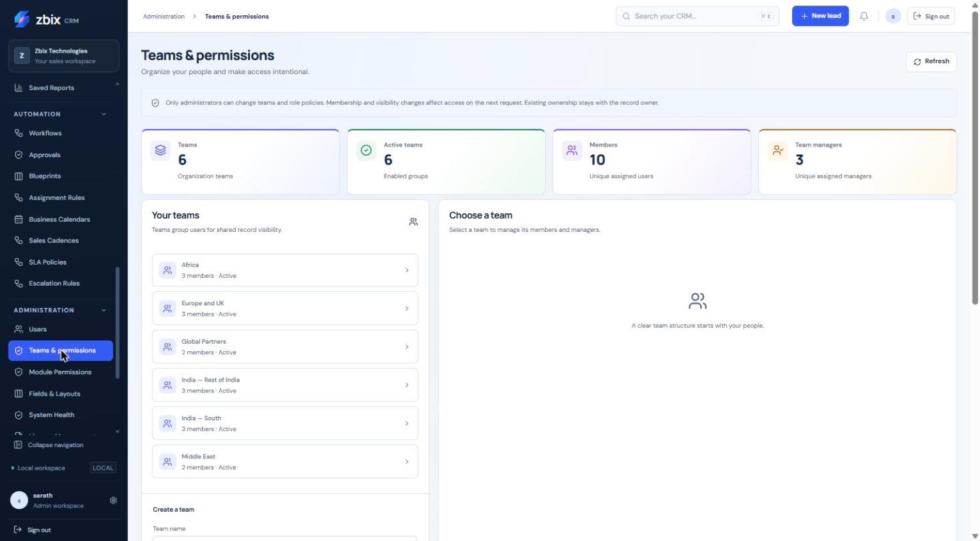
Task: Click the Middle East team group icon
Action: 168,462
